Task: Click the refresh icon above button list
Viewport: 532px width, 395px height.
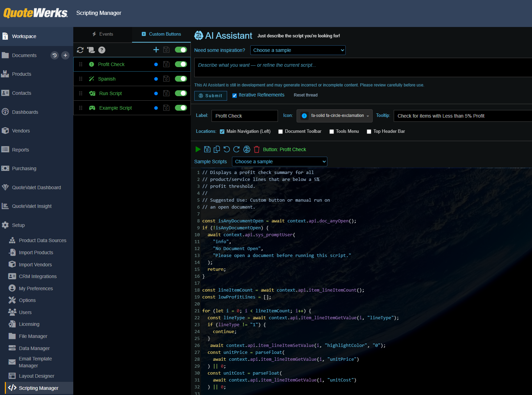Action: [80, 50]
